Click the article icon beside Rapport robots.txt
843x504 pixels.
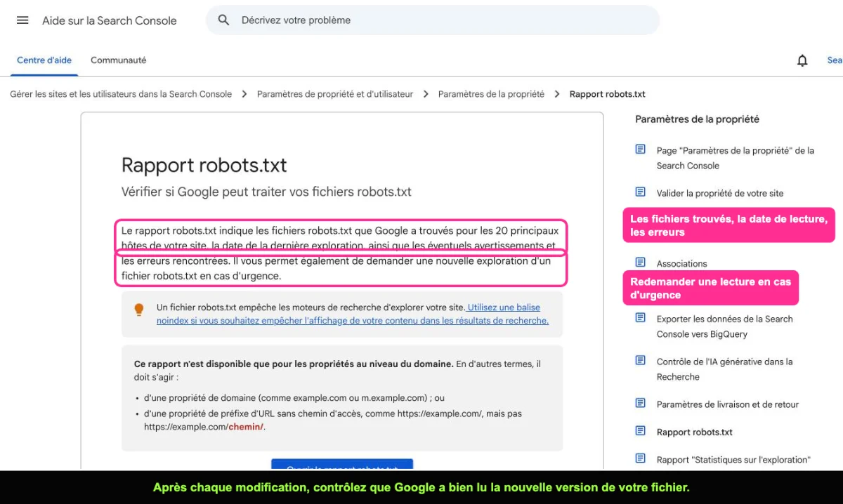pos(640,431)
